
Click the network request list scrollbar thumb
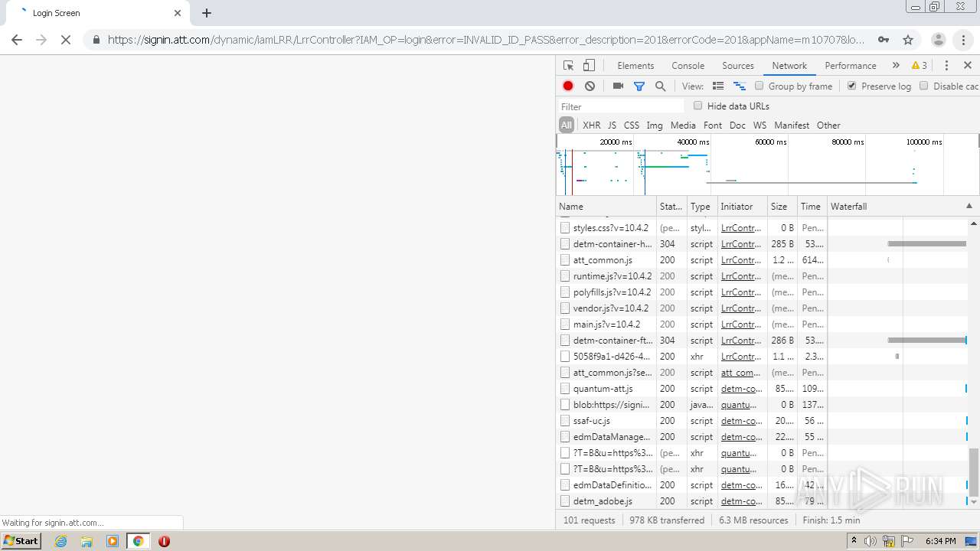pyautogui.click(x=974, y=471)
